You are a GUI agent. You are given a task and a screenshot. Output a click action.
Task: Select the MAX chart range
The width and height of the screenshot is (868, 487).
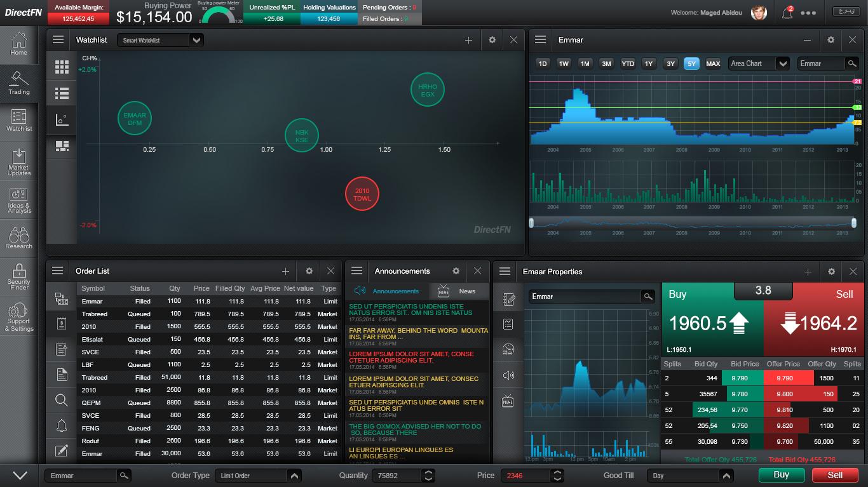[x=713, y=63]
